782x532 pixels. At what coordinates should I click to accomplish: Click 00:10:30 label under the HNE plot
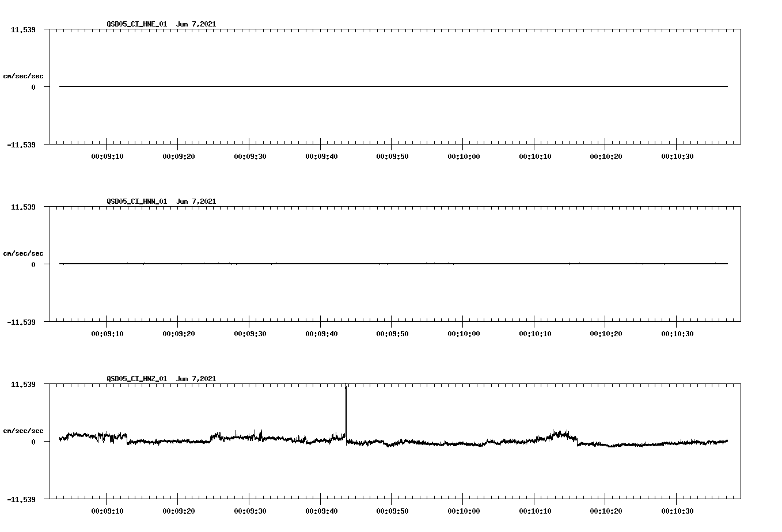(677, 157)
